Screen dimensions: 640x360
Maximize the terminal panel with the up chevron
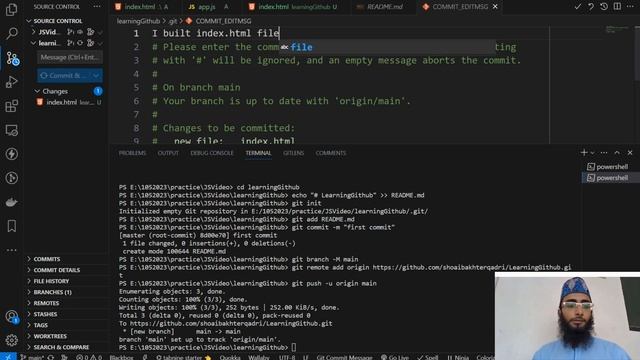tap(617, 153)
